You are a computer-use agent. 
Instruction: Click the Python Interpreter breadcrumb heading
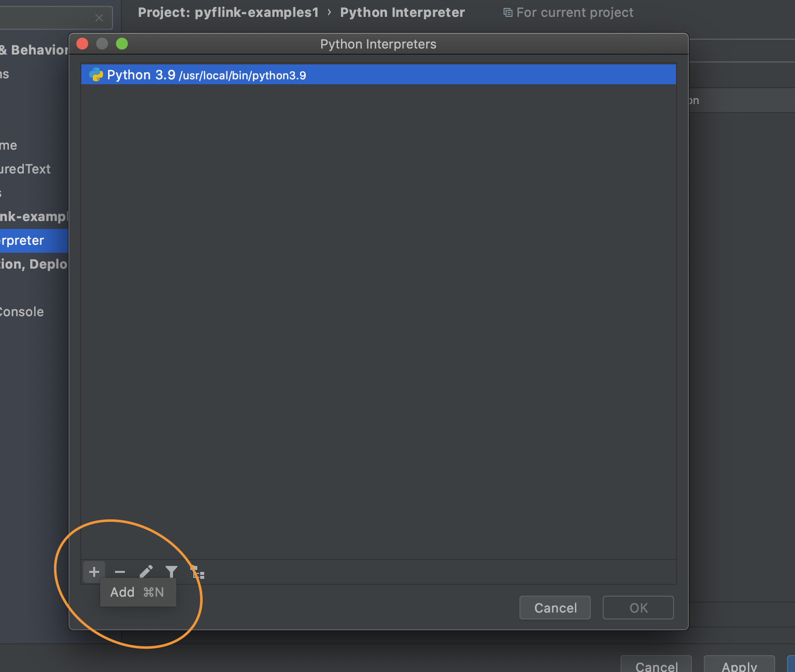click(x=402, y=12)
